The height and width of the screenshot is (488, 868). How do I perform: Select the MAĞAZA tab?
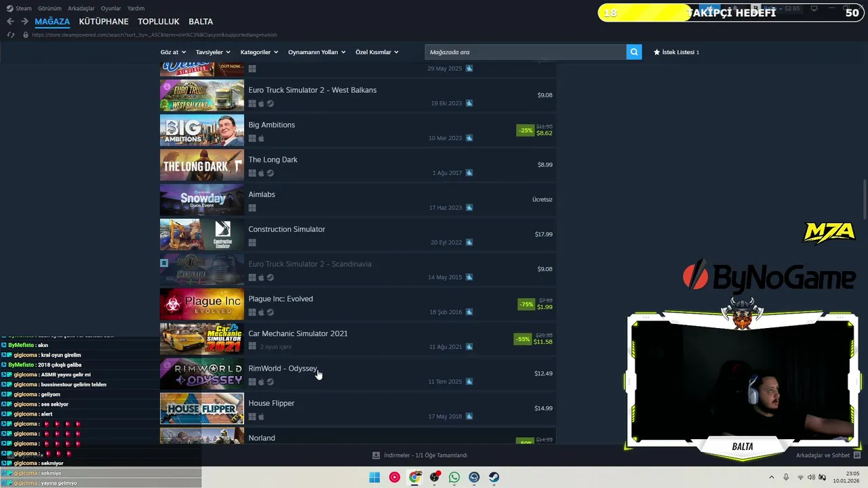(52, 22)
